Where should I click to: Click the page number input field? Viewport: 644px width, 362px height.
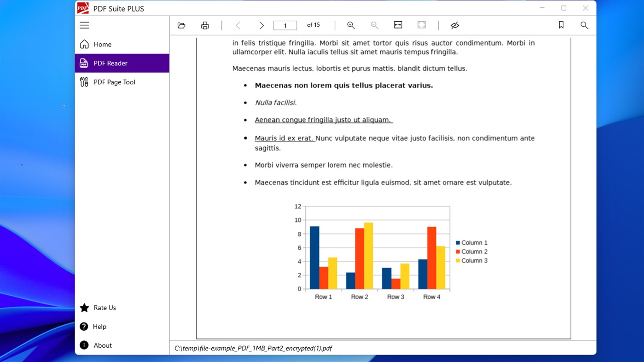coord(285,25)
